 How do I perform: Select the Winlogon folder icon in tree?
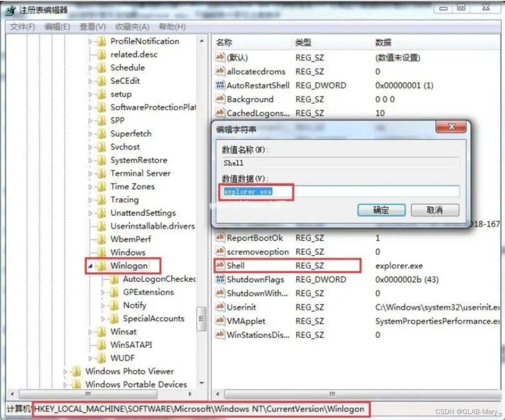[x=102, y=266]
